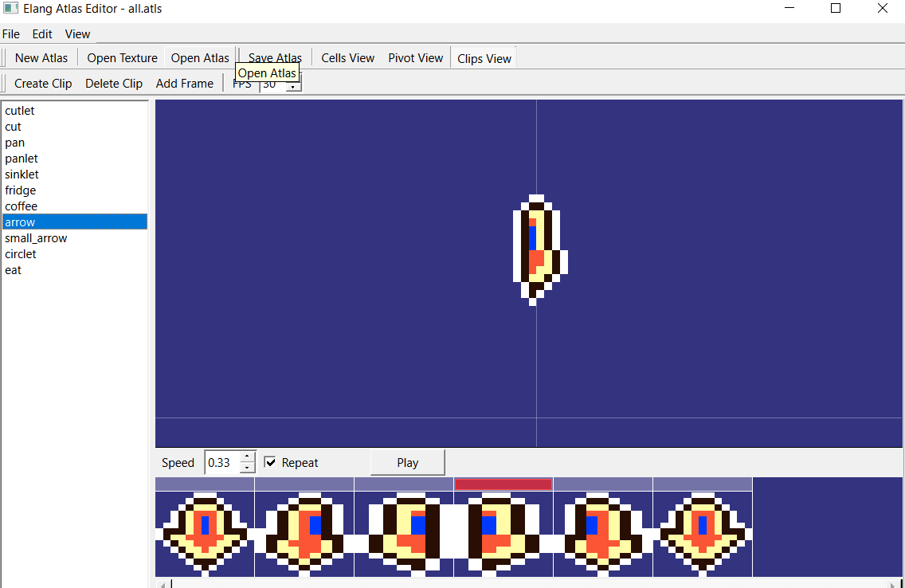Select the second frame thumbnail in the timeline
905x588 pixels.
tap(304, 534)
